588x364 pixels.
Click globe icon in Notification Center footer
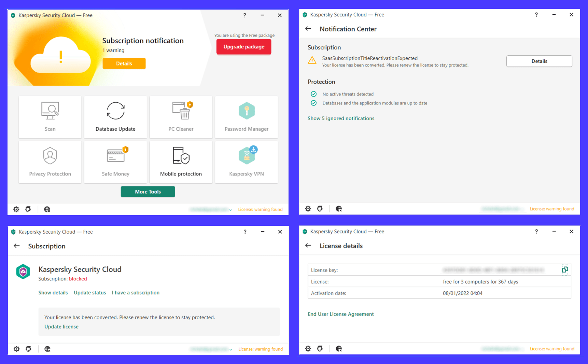point(339,208)
